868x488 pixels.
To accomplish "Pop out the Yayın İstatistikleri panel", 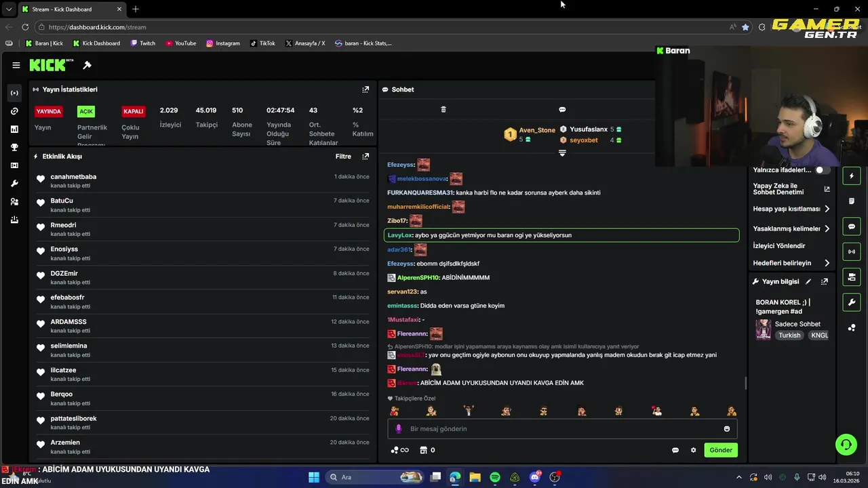I will coord(366,89).
